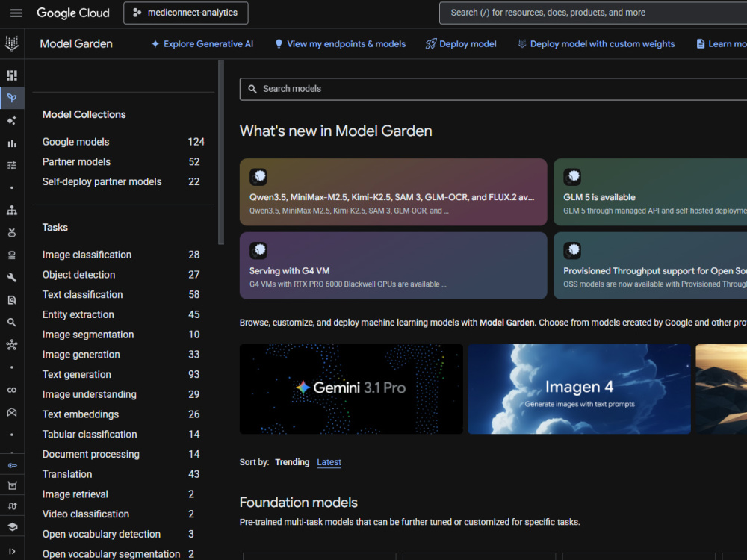Screen dimensions: 747x560
Task: Open the mediconnect-analytics project selector
Action: [x=186, y=13]
